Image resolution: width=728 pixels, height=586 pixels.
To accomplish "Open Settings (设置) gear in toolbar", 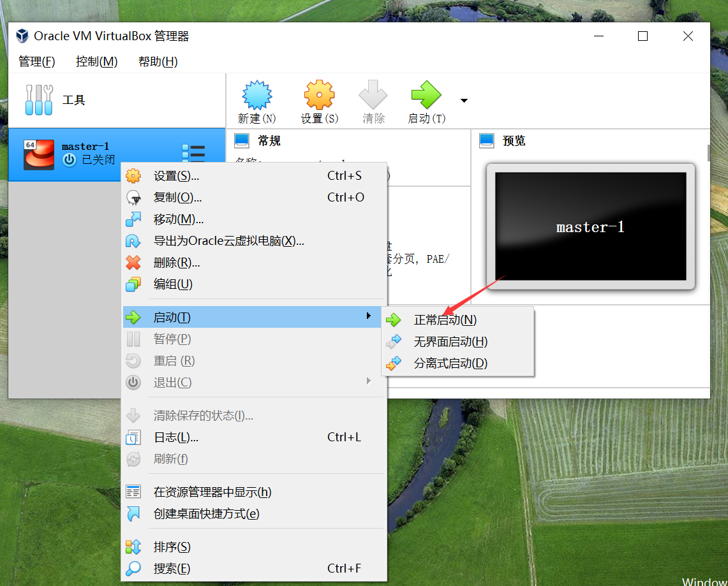I will (x=320, y=94).
